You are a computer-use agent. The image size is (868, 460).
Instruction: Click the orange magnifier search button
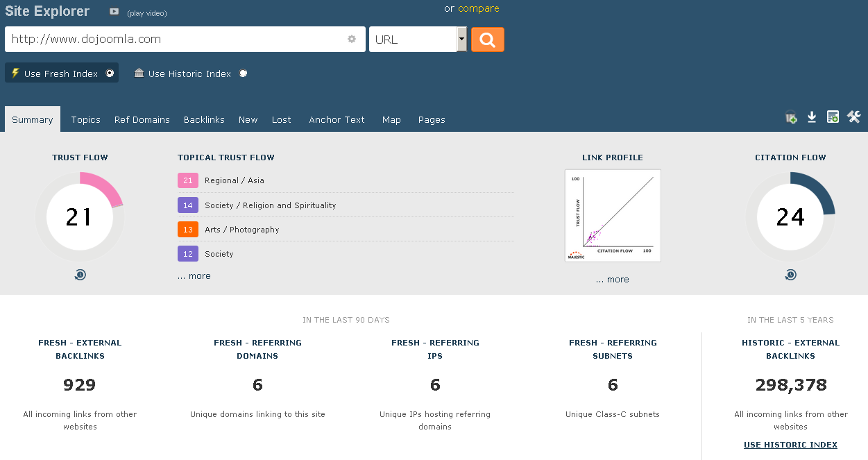(488, 40)
